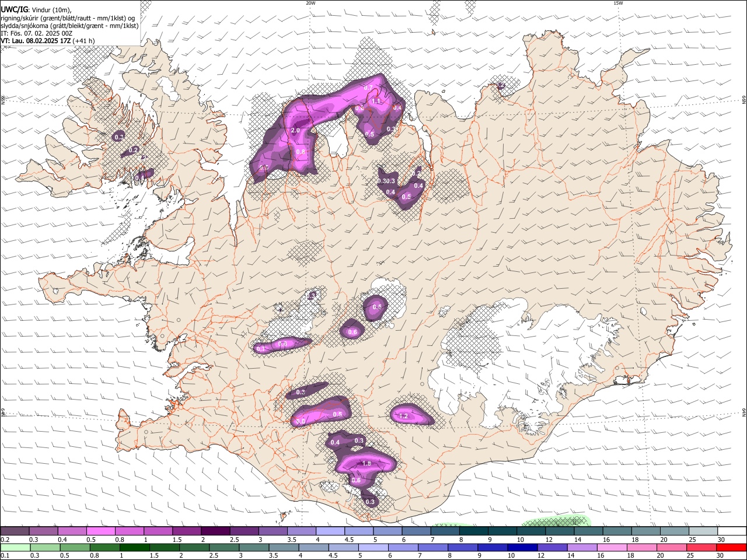The image size is (747, 560).
Task: Select the bright red swatch labeled 30, lower legend
Action: 732,547
